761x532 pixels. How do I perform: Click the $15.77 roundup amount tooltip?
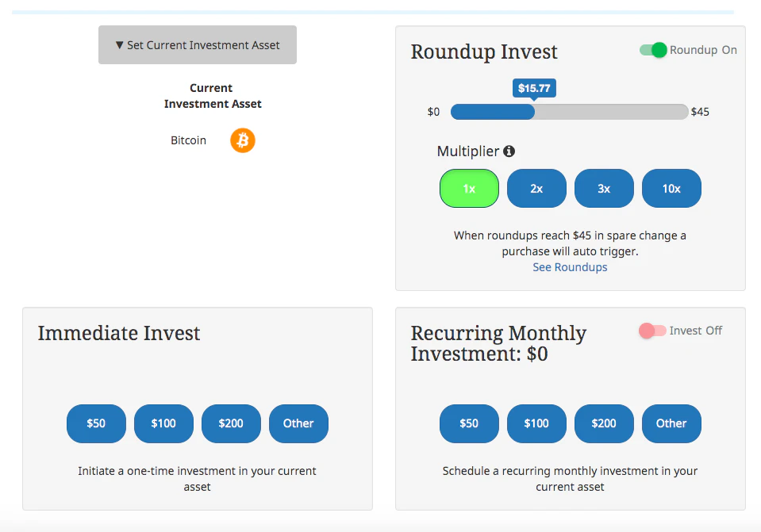click(534, 88)
